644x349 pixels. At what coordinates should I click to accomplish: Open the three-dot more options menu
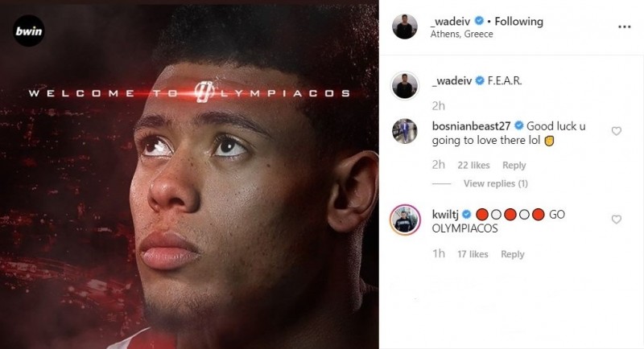624,27
